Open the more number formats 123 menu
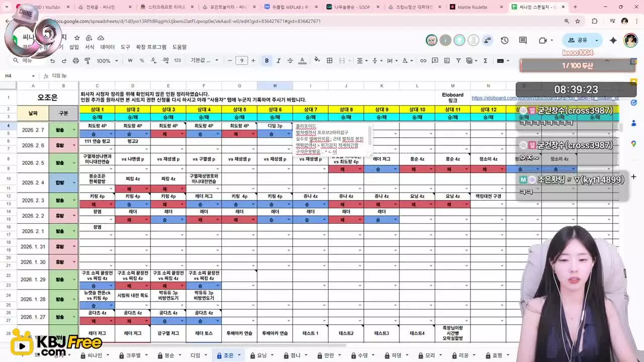Viewport: 644px width, 362px height. click(177, 61)
